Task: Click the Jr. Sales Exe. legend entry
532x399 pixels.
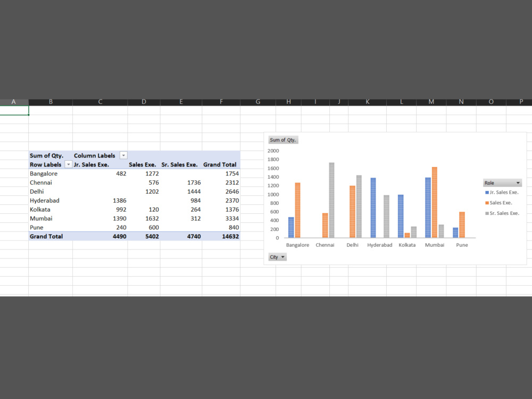Action: pyautogui.click(x=502, y=193)
